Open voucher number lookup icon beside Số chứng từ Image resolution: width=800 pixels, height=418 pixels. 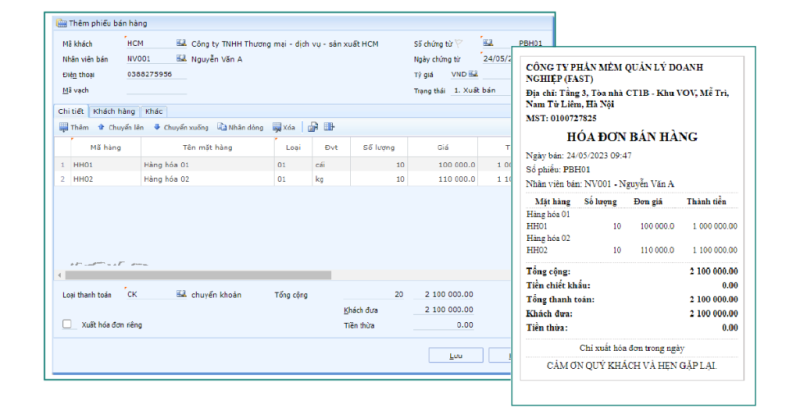(x=488, y=43)
